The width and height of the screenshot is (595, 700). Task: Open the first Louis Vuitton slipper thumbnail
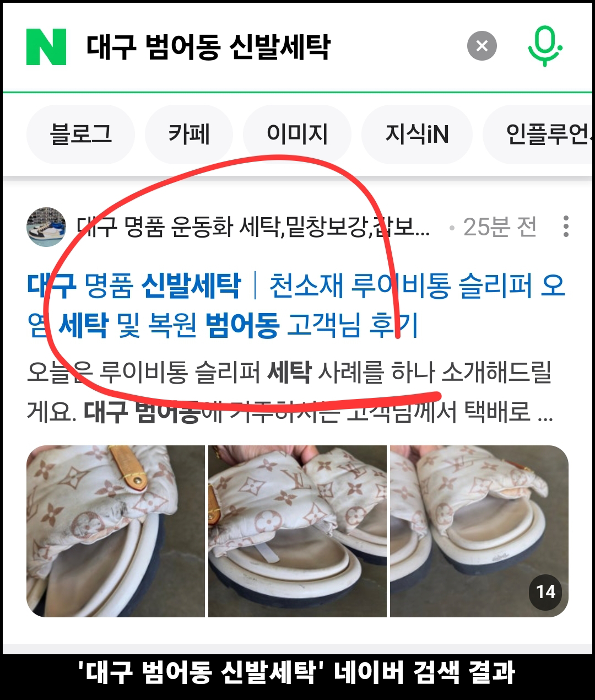coord(116,531)
